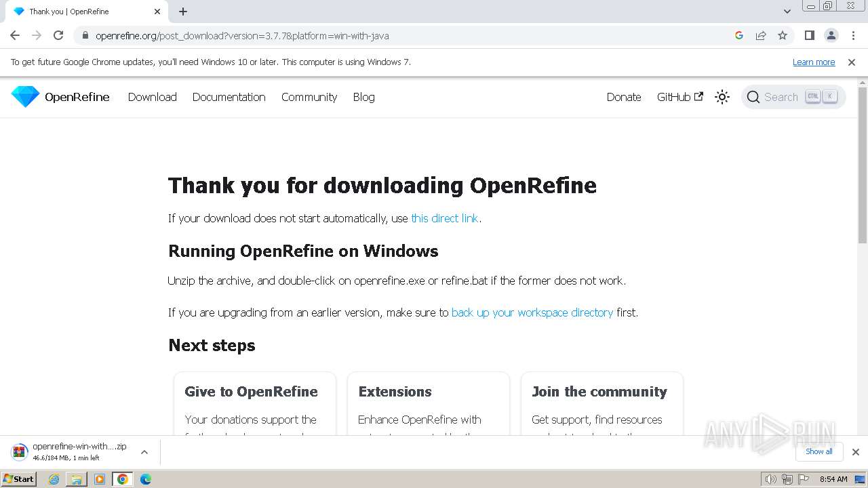Viewport: 868px width, 488px height.
Task: Click the Search input field
Action: [781, 97]
